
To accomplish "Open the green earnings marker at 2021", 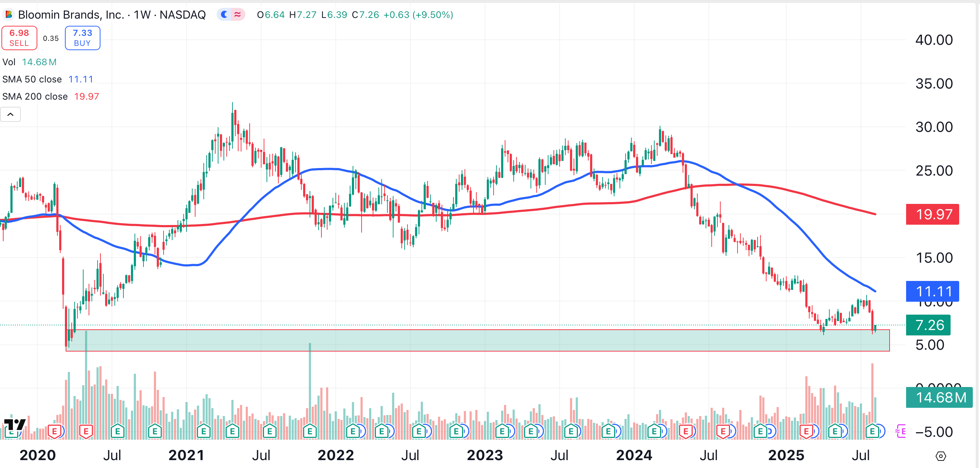I will (x=203, y=431).
